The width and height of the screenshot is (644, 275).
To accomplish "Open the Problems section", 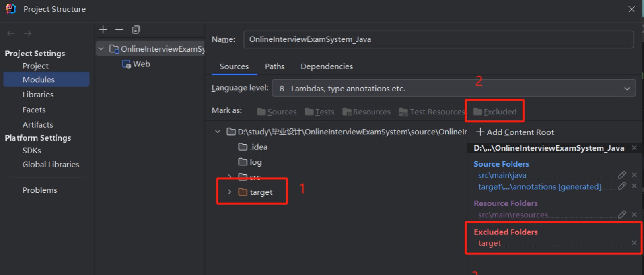I will (x=40, y=190).
